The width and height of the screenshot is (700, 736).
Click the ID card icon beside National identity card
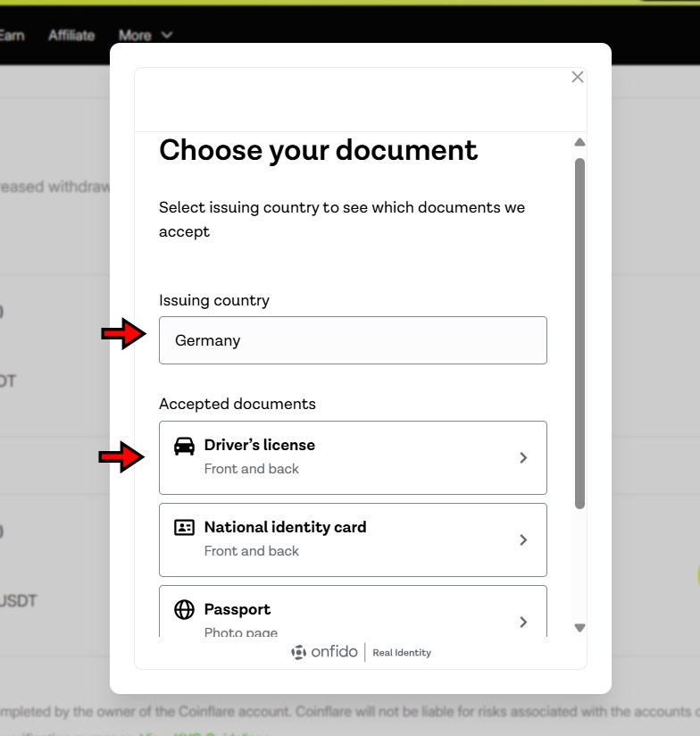pos(185,528)
